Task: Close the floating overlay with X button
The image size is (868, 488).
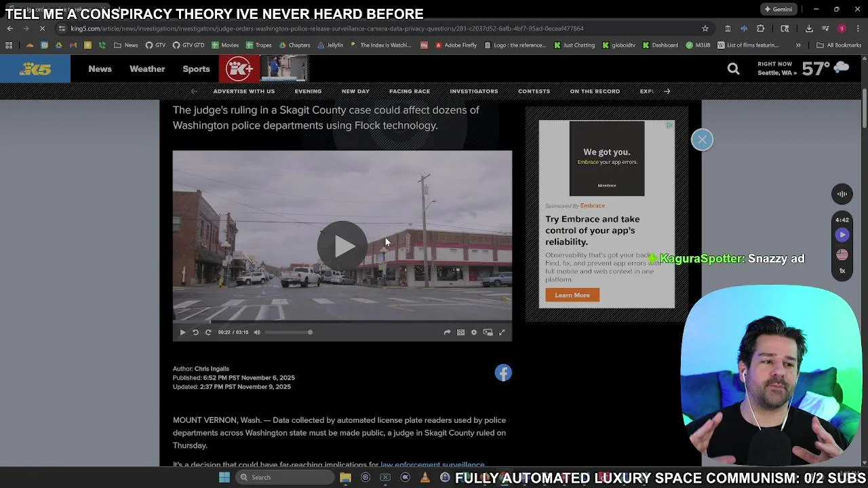Action: tap(702, 140)
